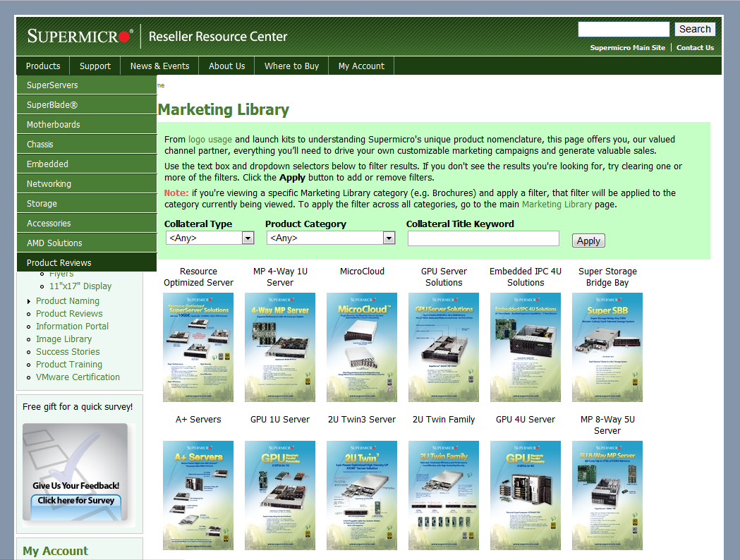
Task: Open the Contact Us link
Action: pos(695,48)
